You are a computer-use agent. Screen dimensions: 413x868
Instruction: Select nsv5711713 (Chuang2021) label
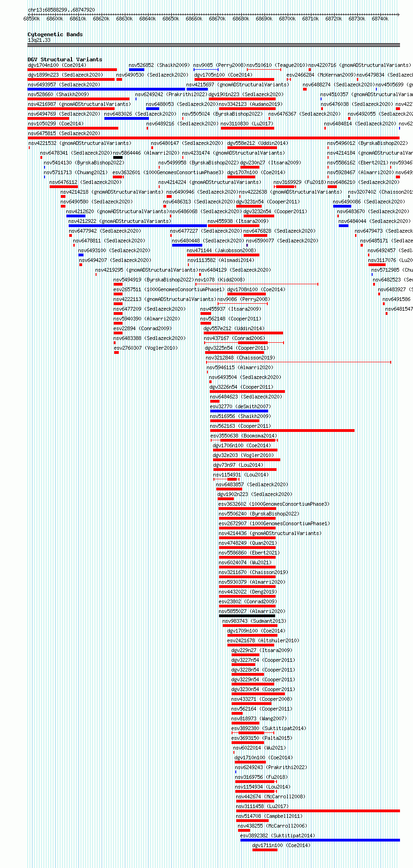click(x=76, y=172)
